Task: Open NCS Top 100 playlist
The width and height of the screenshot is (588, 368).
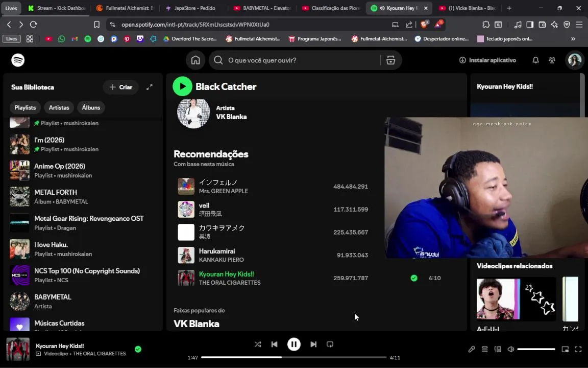Action: click(x=83, y=275)
